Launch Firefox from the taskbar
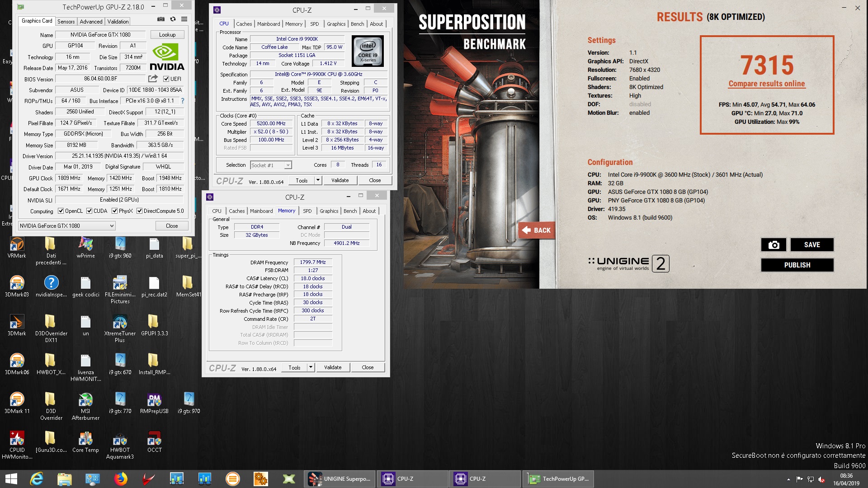Viewport: 868px width, 488px height. click(121, 479)
